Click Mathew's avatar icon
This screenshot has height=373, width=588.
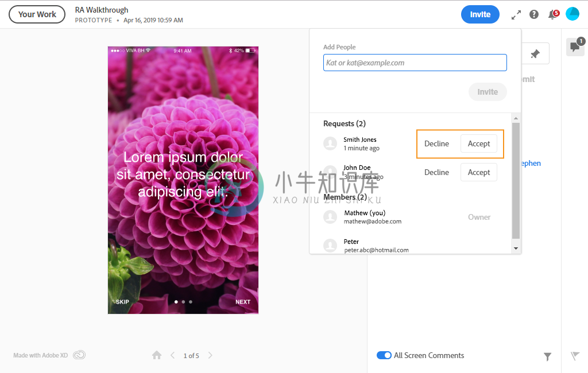click(330, 217)
